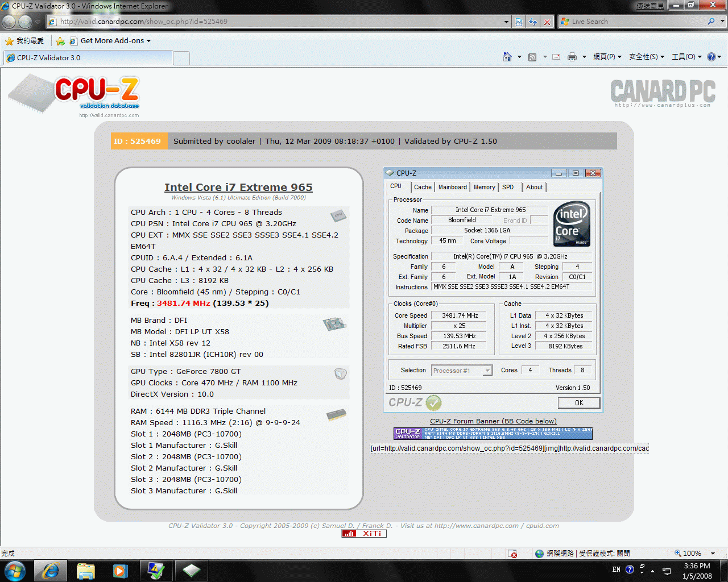This screenshot has width=728, height=582.
Task: Open the zoom level 100% dropdown
Action: [713, 554]
